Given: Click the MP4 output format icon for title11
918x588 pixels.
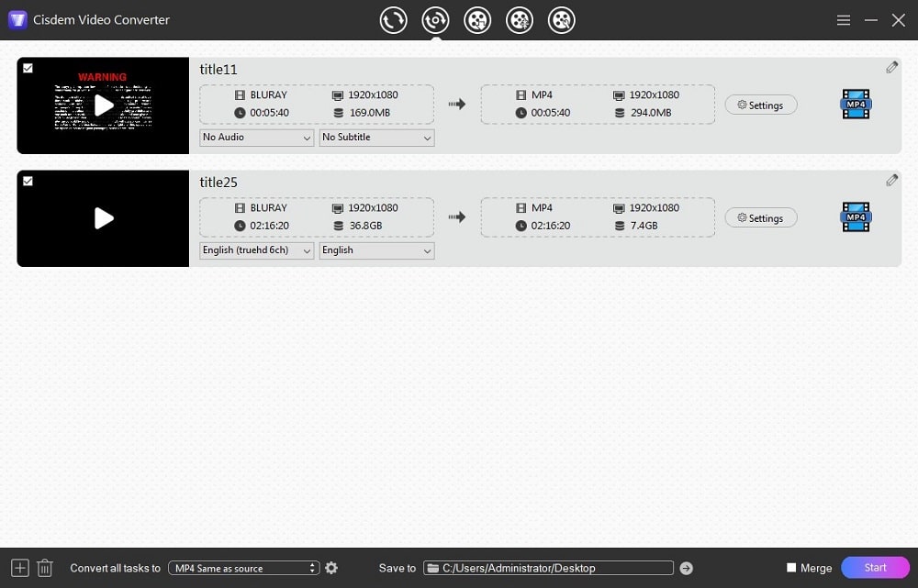Looking at the screenshot, I should pyautogui.click(x=855, y=104).
